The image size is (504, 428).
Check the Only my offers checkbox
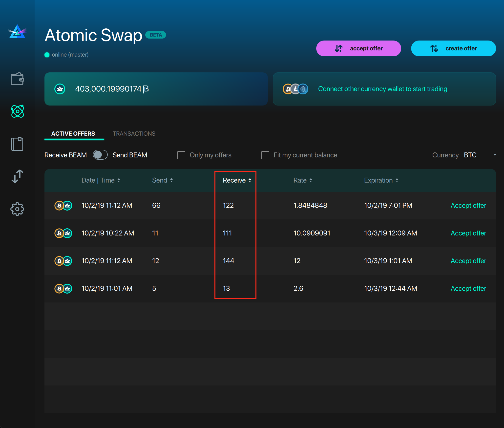[181, 155]
